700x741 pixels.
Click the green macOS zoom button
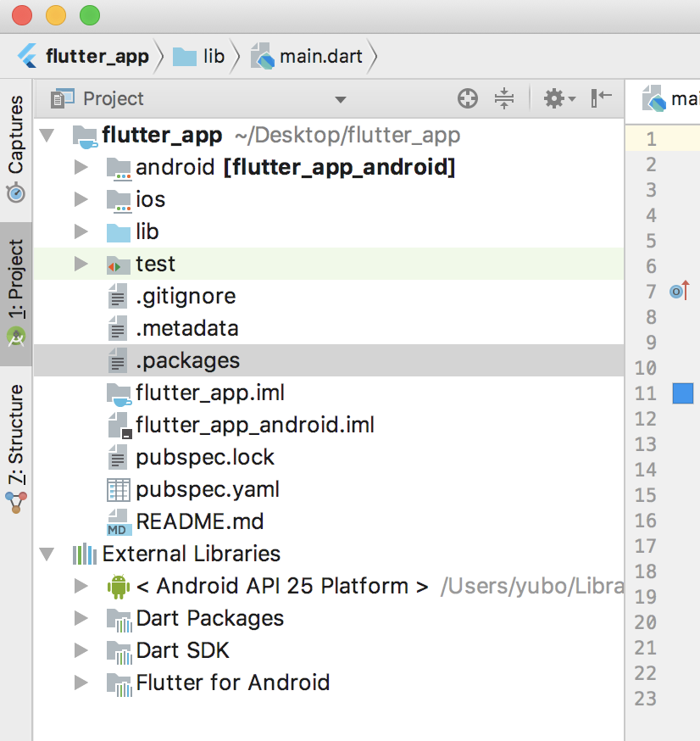[90, 15]
